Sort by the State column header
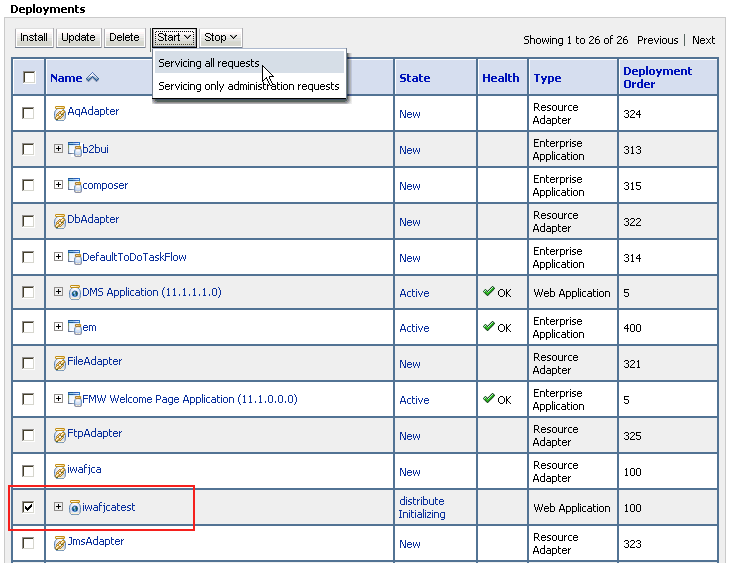This screenshot has height=563, width=733. click(x=415, y=78)
